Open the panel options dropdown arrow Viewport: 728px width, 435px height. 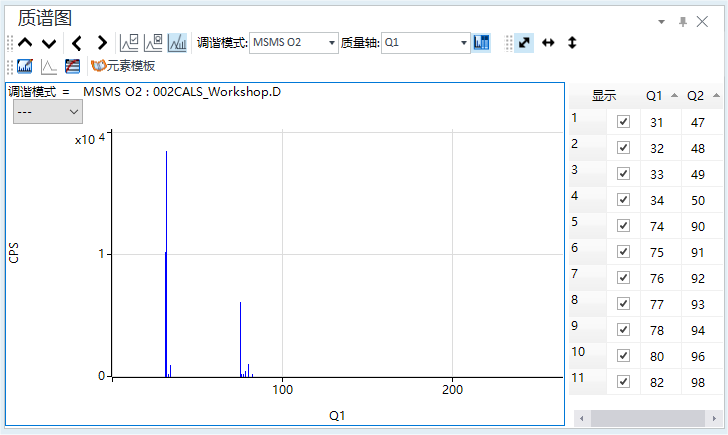click(662, 22)
